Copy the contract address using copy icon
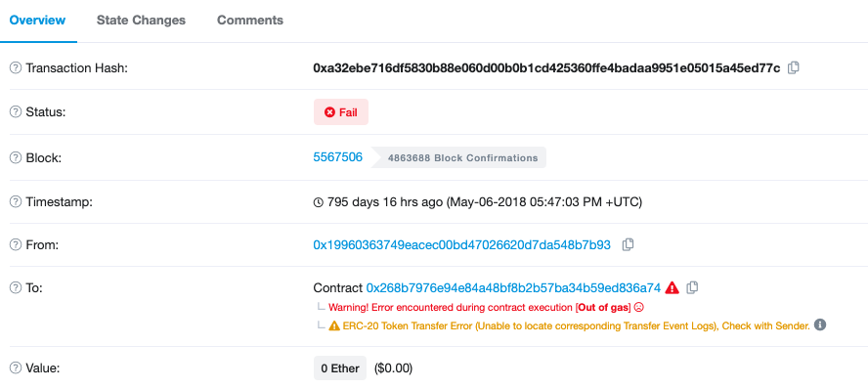 pyautogui.click(x=692, y=287)
